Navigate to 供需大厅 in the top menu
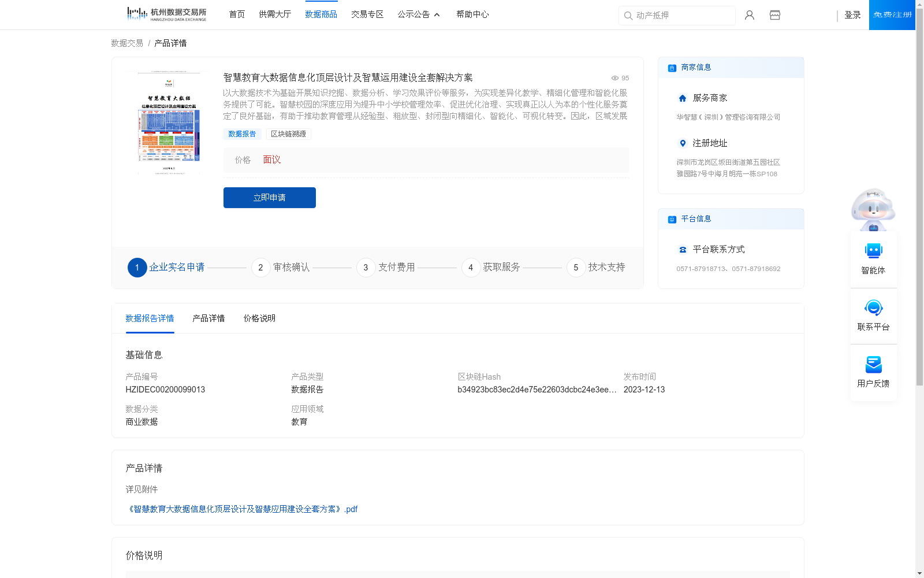The height and width of the screenshot is (578, 924). click(x=275, y=14)
